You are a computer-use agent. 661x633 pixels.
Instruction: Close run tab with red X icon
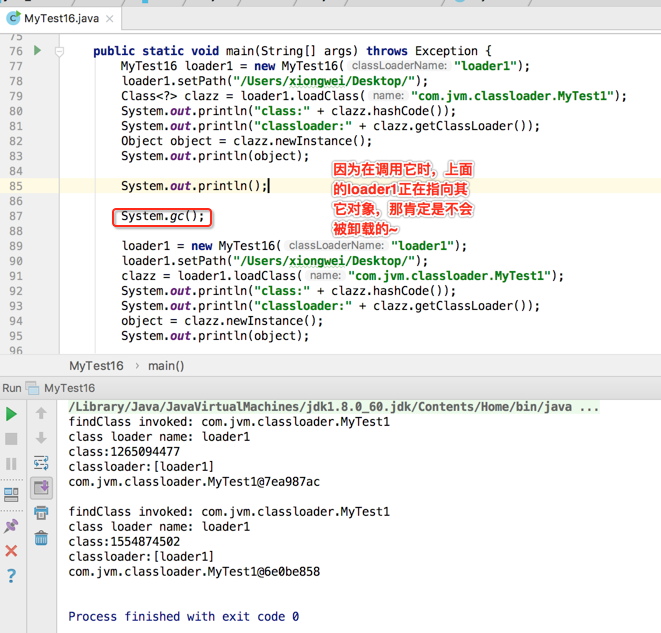(x=11, y=550)
